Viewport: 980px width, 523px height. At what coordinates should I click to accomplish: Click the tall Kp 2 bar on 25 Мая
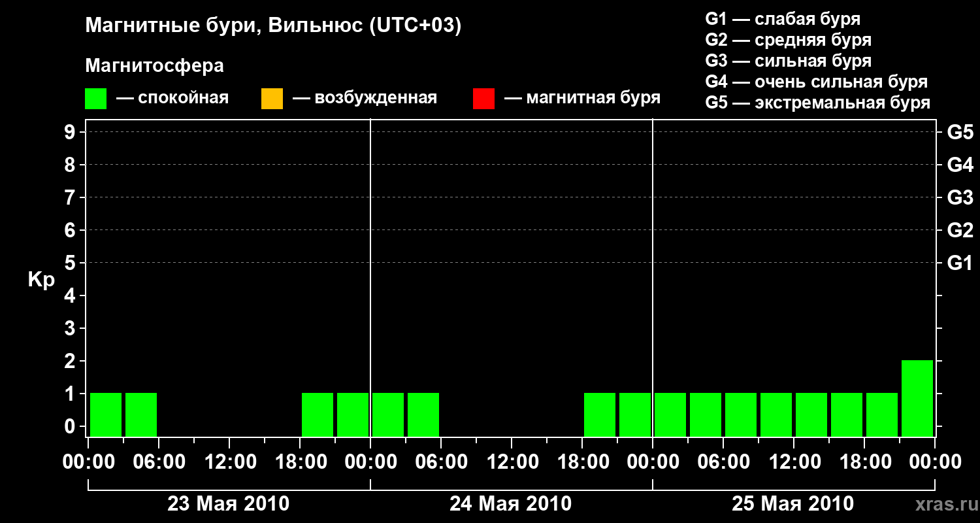pyautogui.click(x=917, y=398)
